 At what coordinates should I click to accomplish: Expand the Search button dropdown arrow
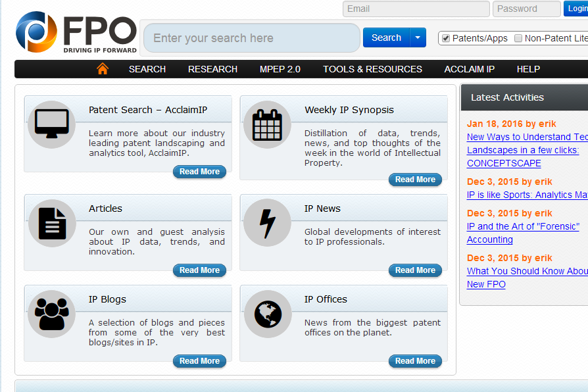click(418, 37)
